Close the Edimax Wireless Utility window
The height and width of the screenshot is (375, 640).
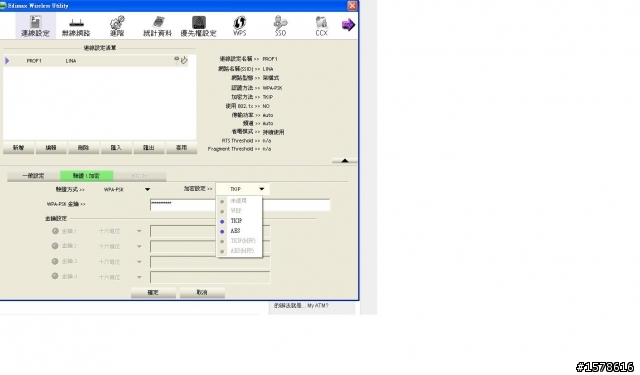(x=352, y=5)
